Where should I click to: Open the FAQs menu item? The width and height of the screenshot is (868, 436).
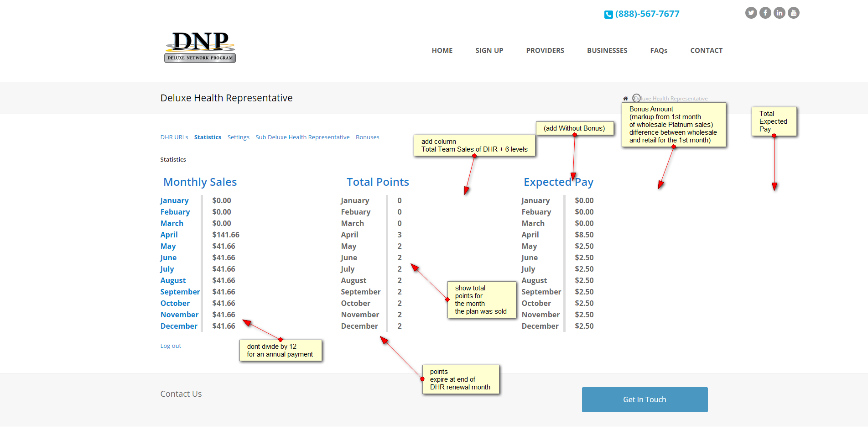pos(659,51)
